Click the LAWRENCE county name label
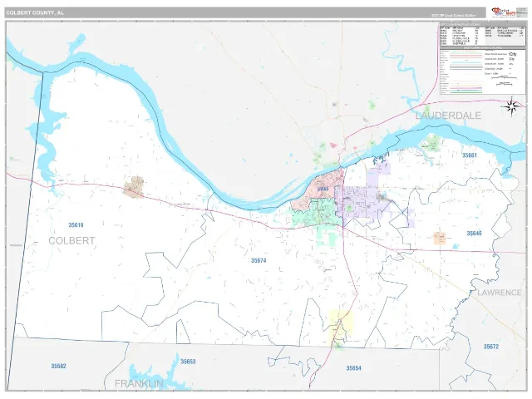Viewport: 532px width, 399px height. click(x=499, y=293)
